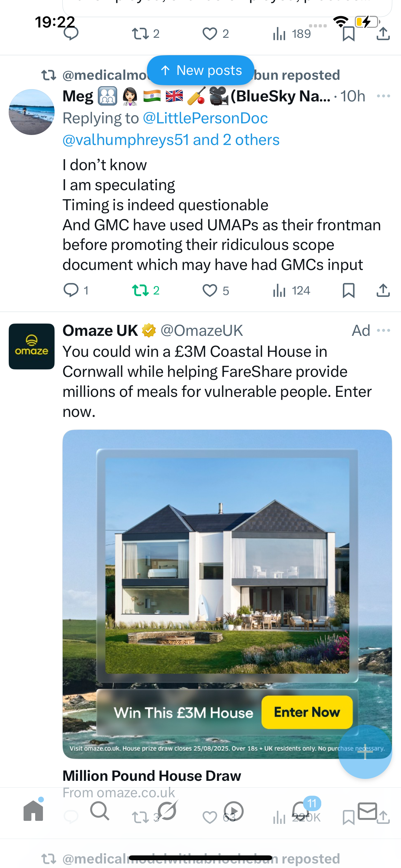Screen dimensions: 401x868
Task: Reply to Meg's post via the comment icon
Action: coord(71,290)
